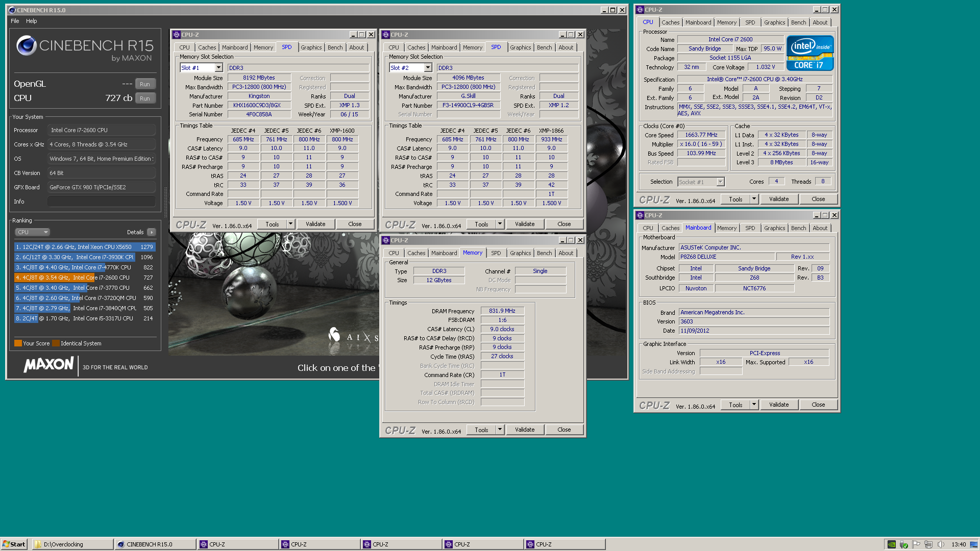Viewport: 980px width, 551px height.
Task: Click the first CPU-Z taskbar item
Action: pos(238,544)
